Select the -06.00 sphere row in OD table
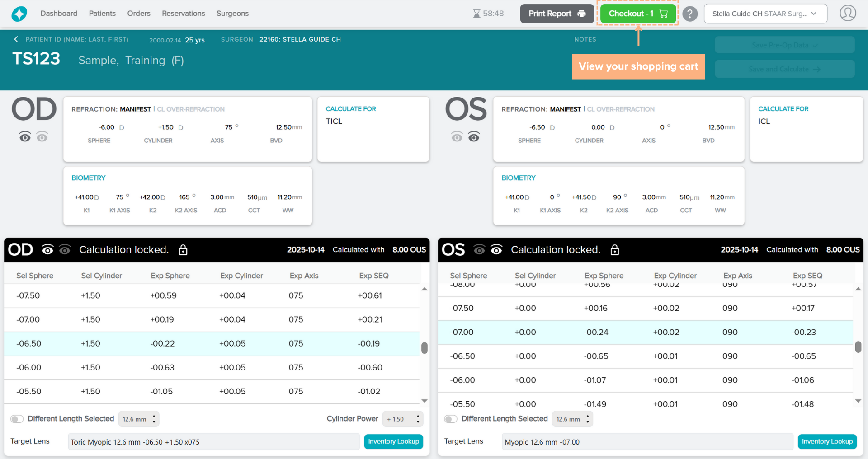This screenshot has width=868, height=459. coord(212,367)
